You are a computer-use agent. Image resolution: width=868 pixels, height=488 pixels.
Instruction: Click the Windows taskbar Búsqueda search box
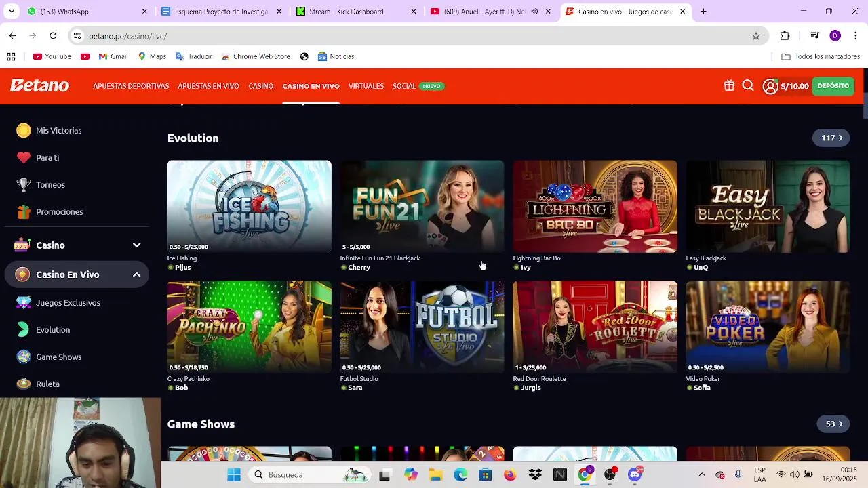(311, 474)
